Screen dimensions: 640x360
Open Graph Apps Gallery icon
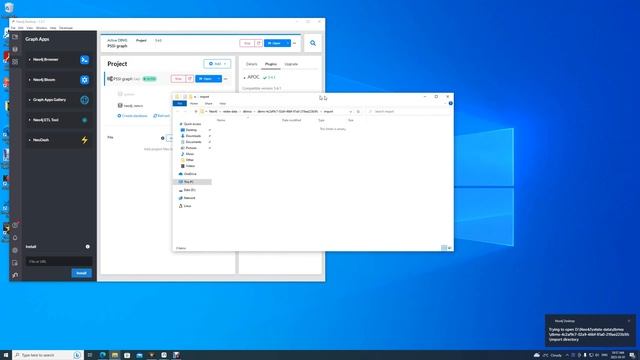[x=84, y=100]
